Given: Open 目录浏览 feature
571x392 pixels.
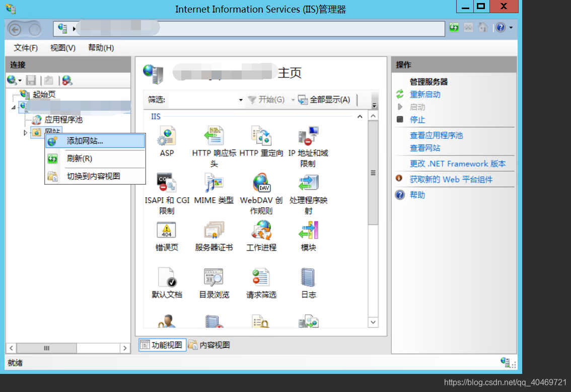Looking at the screenshot, I should click(x=214, y=283).
